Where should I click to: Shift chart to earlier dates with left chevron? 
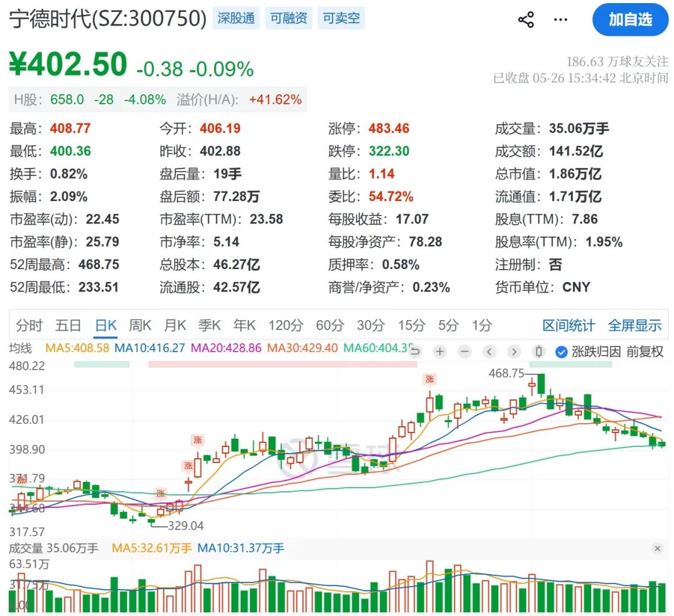[x=489, y=351]
